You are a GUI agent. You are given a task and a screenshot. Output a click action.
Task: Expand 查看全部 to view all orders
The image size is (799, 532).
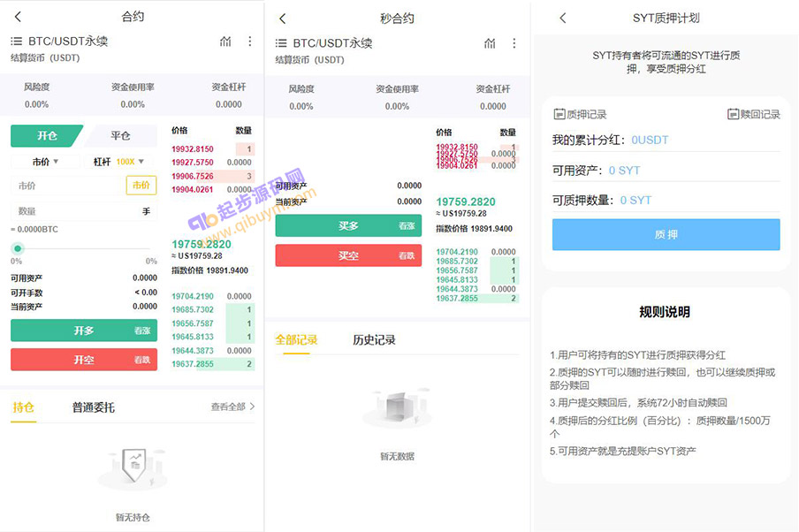pos(232,407)
